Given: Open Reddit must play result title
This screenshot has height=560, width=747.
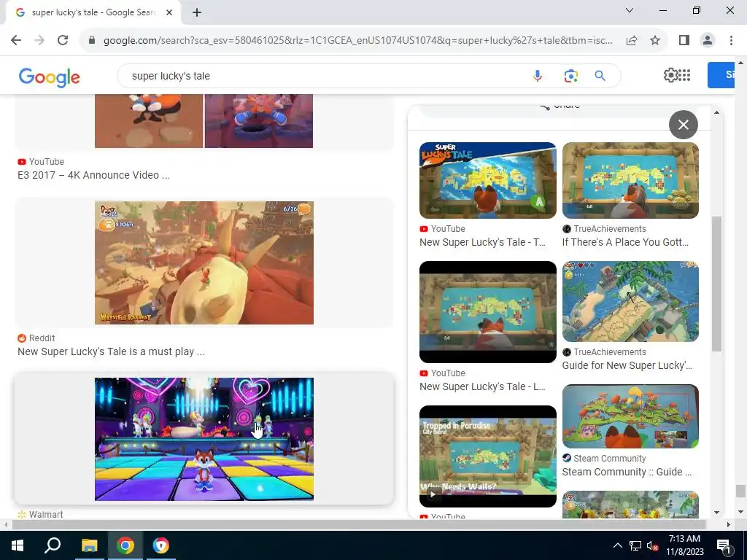Looking at the screenshot, I should click(x=111, y=352).
